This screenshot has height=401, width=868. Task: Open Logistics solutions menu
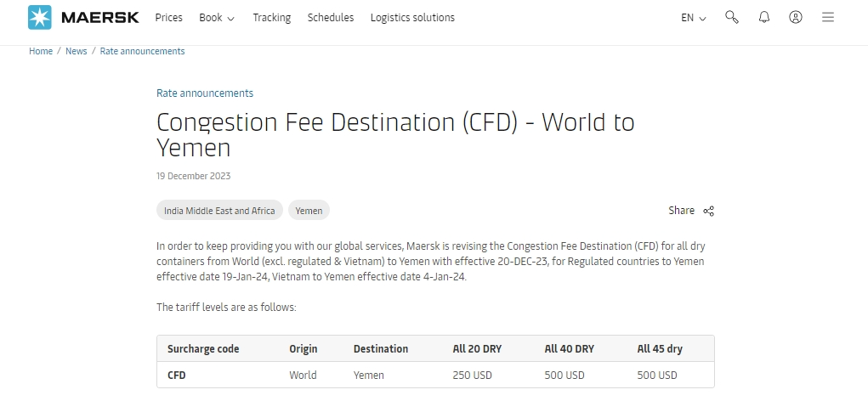pyautogui.click(x=412, y=17)
